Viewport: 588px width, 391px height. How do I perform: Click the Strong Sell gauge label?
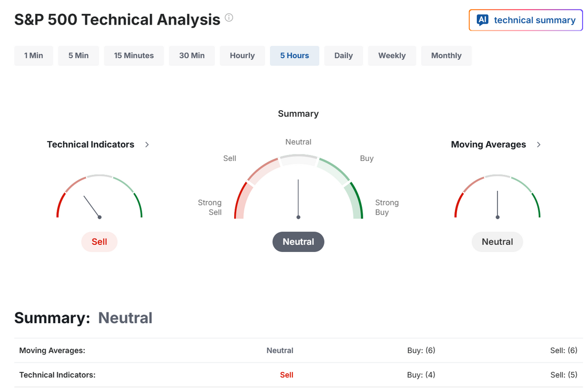(x=210, y=208)
